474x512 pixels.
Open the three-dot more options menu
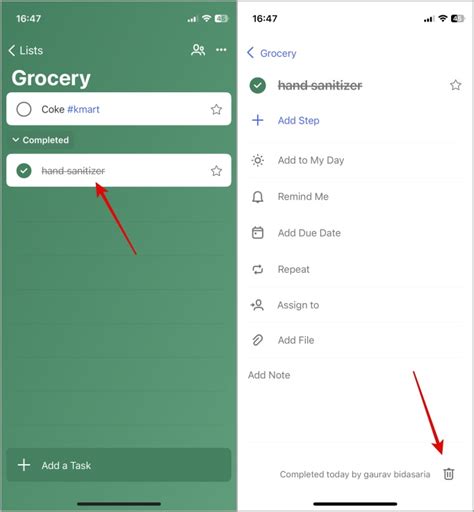(221, 50)
